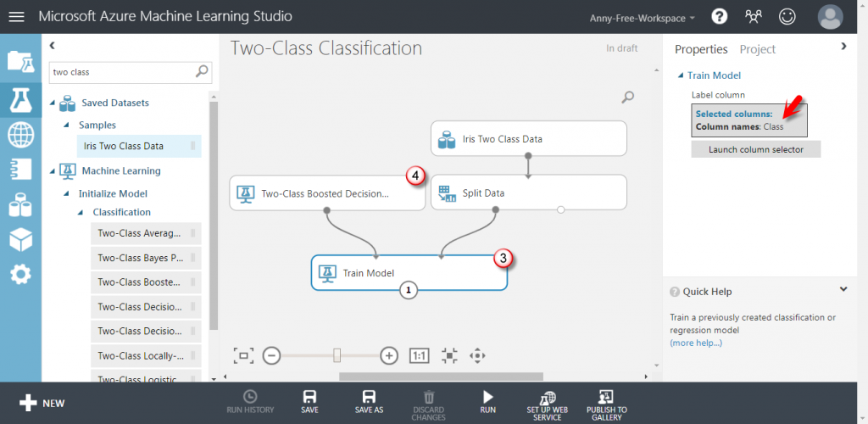
Task: Open the Notebooks sidebar icon
Action: 20,170
